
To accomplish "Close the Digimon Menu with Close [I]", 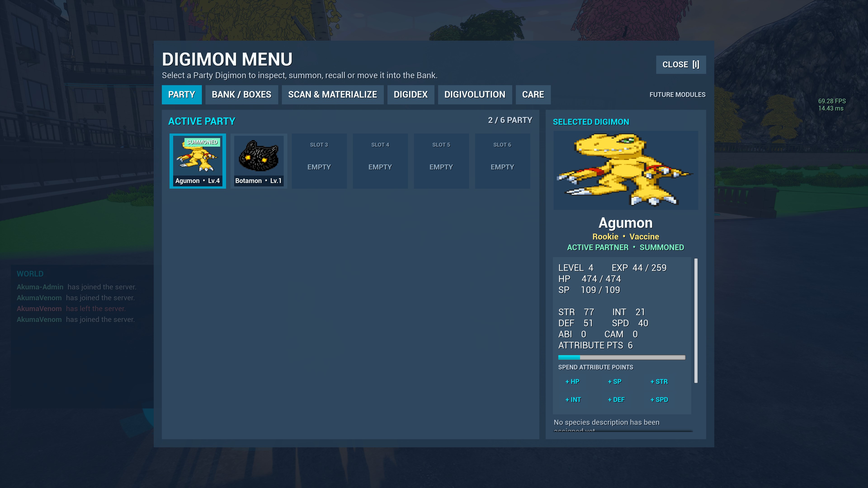I will point(681,65).
